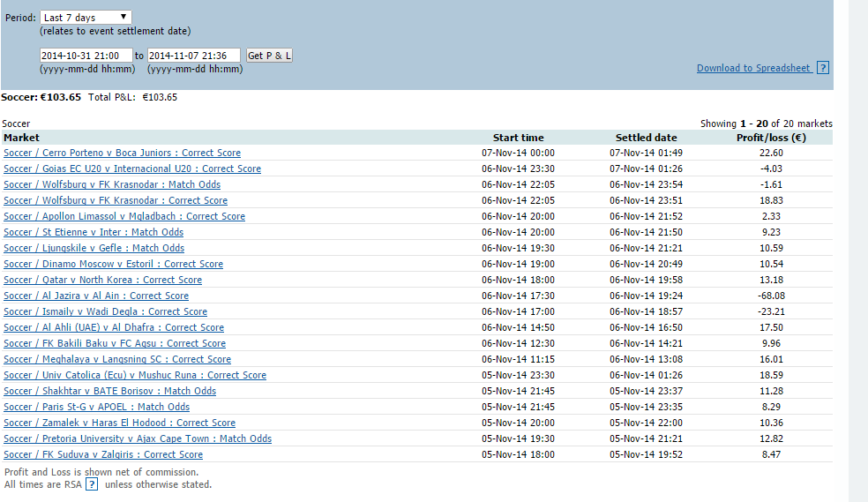Click the RSA timezone help icon
The width and height of the screenshot is (868, 502).
tap(92, 484)
